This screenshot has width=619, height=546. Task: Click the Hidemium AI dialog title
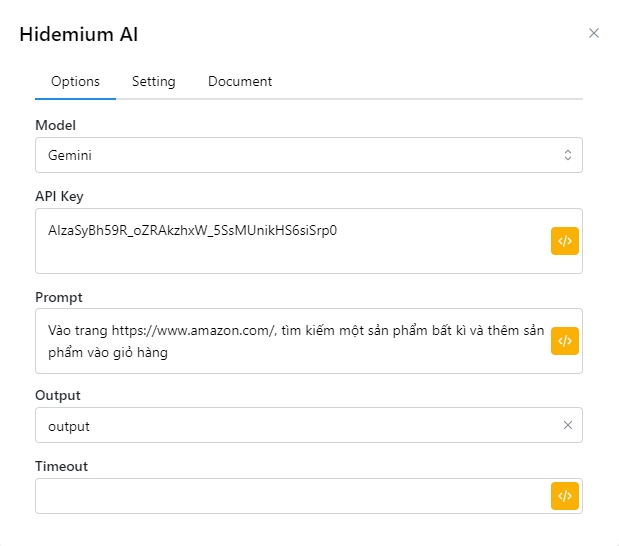coord(79,34)
